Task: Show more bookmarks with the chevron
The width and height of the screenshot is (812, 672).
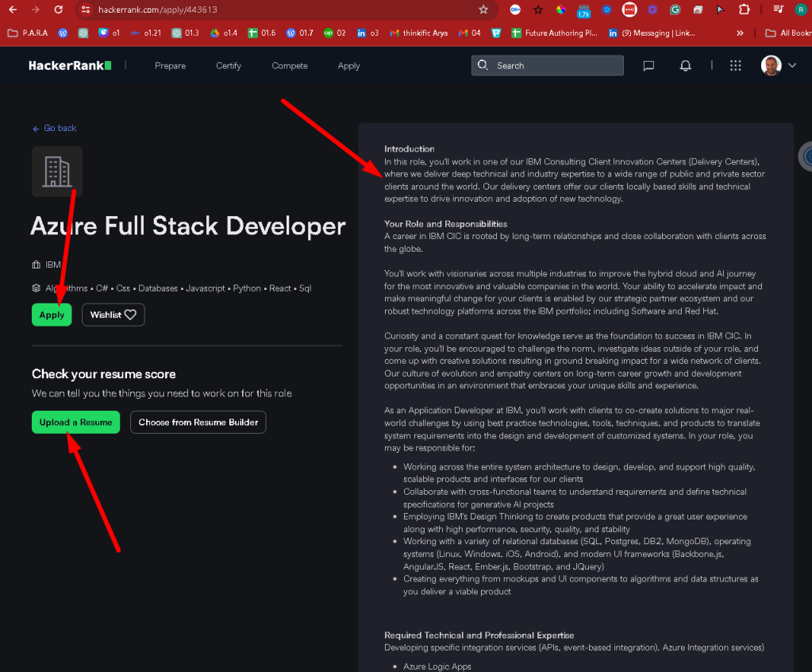Action: (740, 33)
